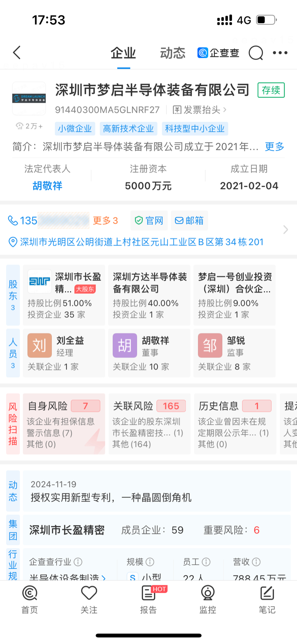Tap 科技型中小企业 tag

point(195,129)
